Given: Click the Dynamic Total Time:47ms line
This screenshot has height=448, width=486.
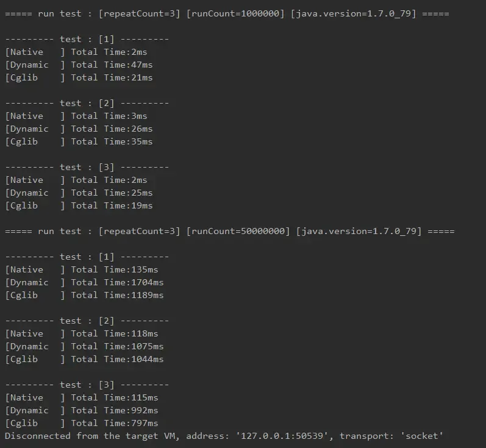Looking at the screenshot, I should (79, 65).
